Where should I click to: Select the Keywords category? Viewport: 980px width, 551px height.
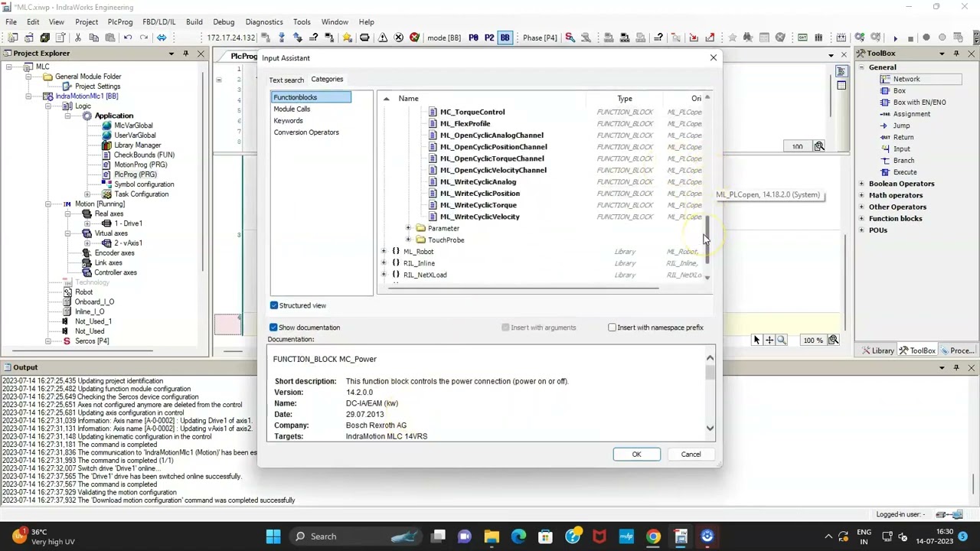point(288,120)
